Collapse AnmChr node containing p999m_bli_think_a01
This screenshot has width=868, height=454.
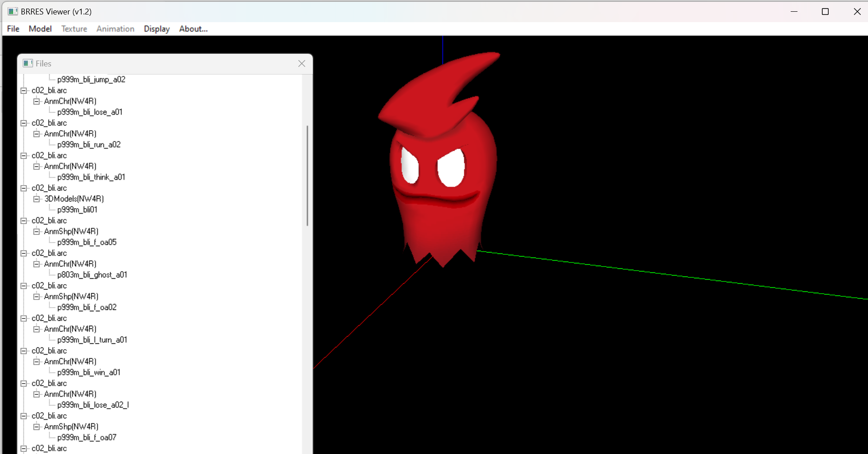pyautogui.click(x=37, y=166)
